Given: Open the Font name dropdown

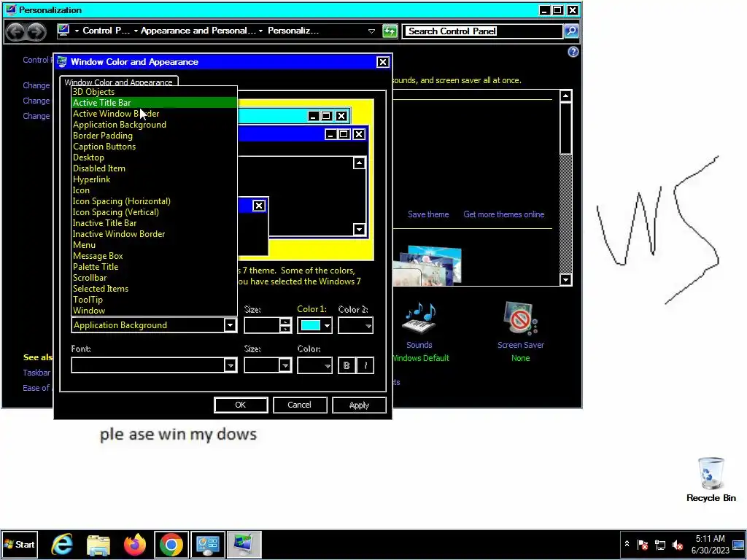Looking at the screenshot, I should coord(230,365).
